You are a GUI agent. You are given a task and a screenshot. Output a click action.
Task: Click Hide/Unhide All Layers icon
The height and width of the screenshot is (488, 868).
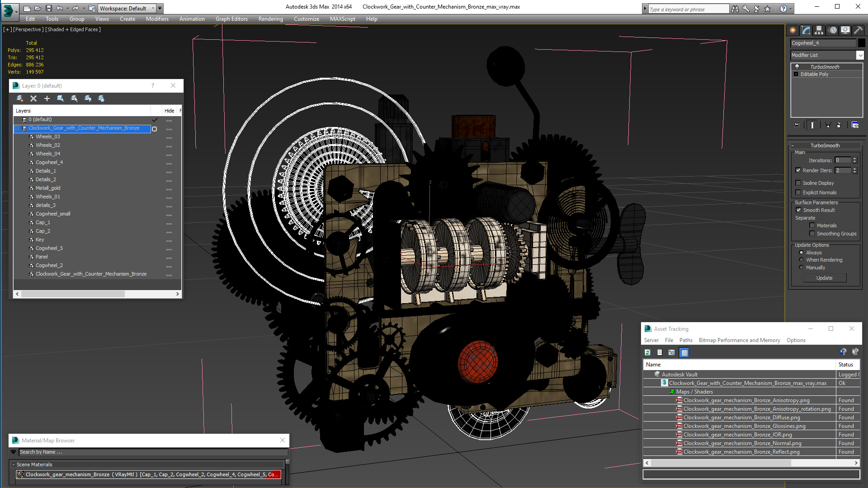coord(88,99)
